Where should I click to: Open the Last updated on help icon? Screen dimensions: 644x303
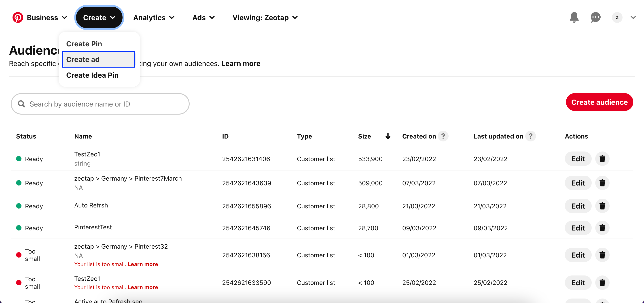[x=530, y=136]
